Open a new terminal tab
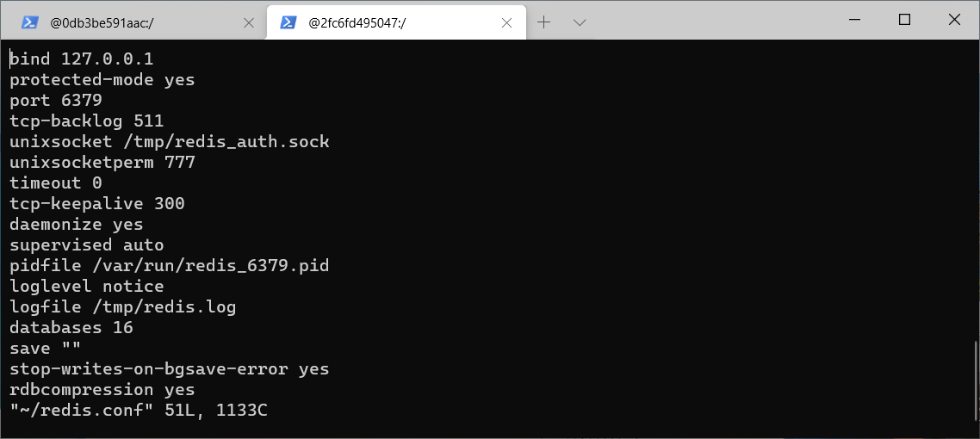This screenshot has width=980, height=439. coord(543,22)
